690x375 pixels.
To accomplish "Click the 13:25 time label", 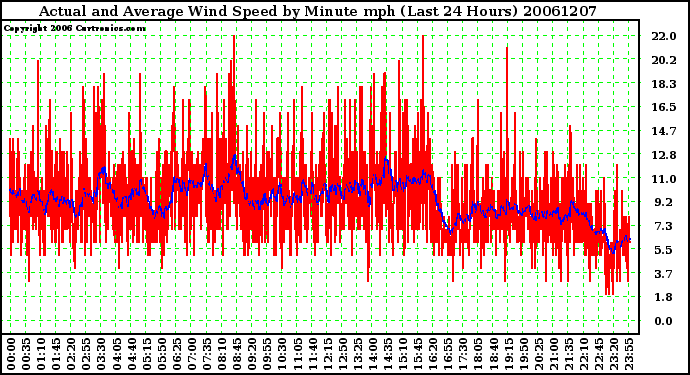I will click(x=357, y=354).
